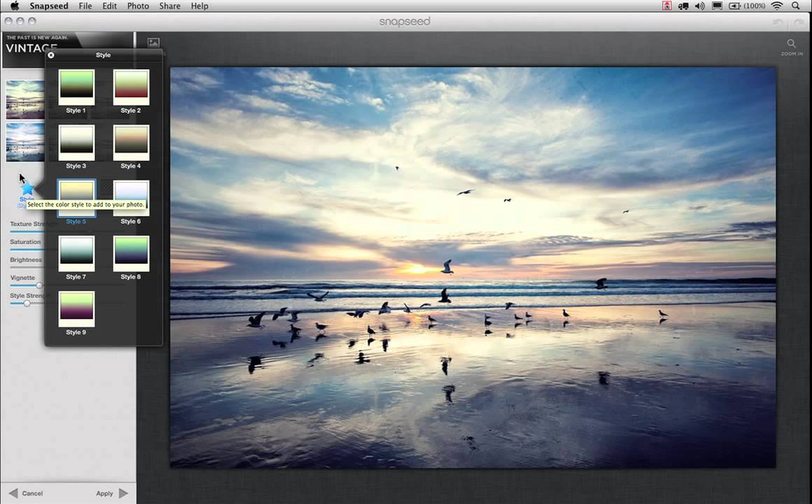Open Spotlight search icon
Image resolution: width=812 pixels, height=504 pixels.
[x=795, y=6]
